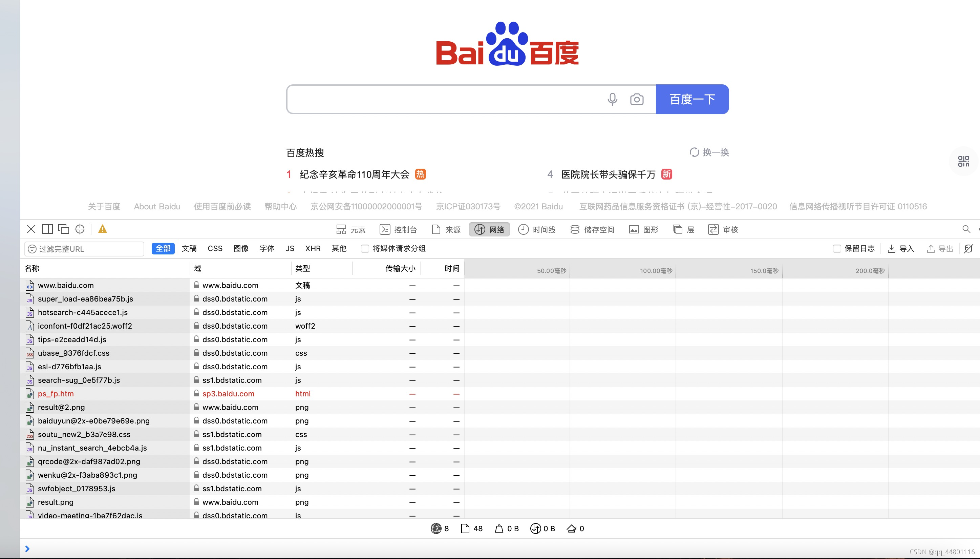Viewport: 980px width, 559px height.
Task: Dock inspector to side icon
Action: (47, 229)
